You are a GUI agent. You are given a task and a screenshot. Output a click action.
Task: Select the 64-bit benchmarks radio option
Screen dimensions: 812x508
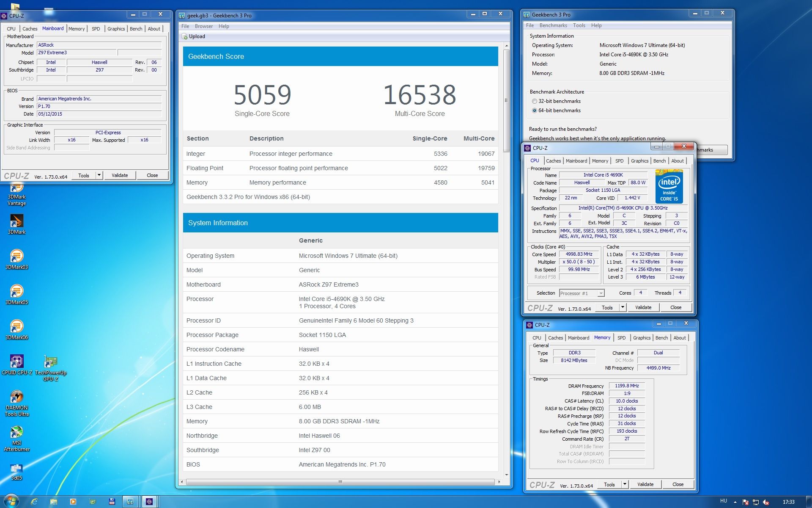point(535,110)
